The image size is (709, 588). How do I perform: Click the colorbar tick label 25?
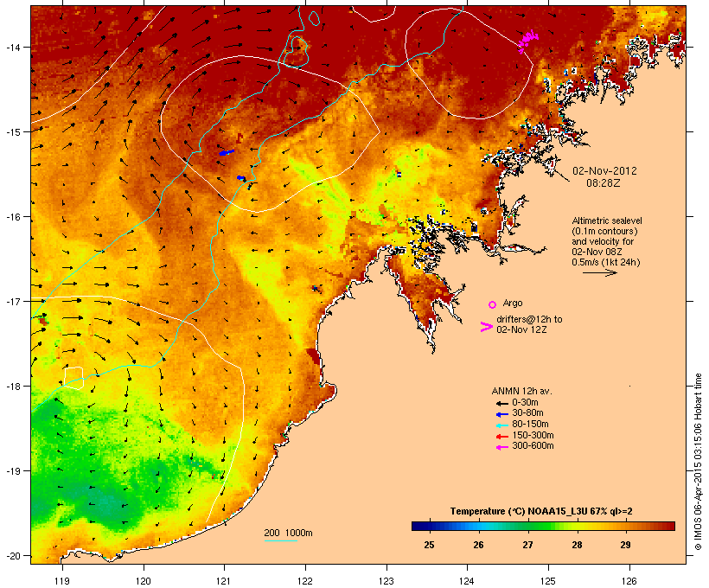click(x=429, y=545)
